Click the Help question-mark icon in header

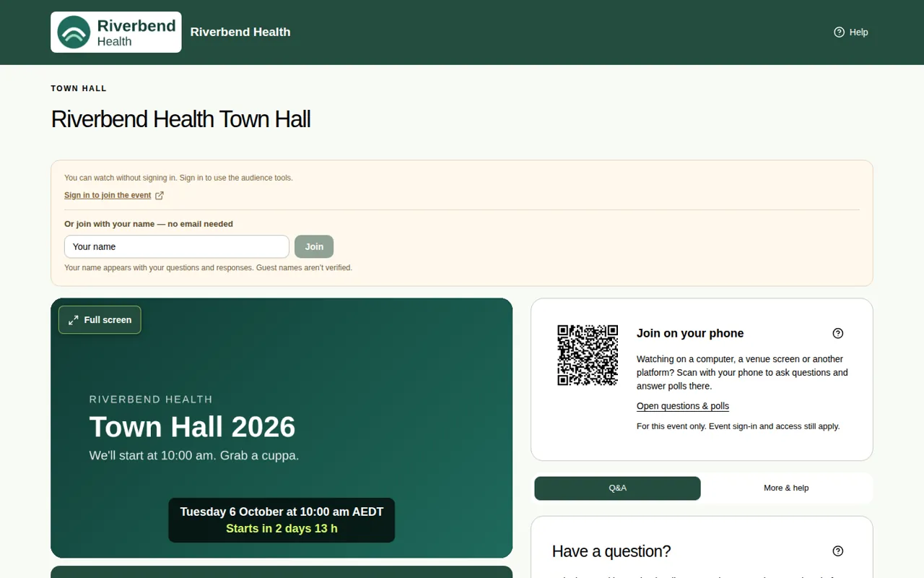(x=839, y=32)
